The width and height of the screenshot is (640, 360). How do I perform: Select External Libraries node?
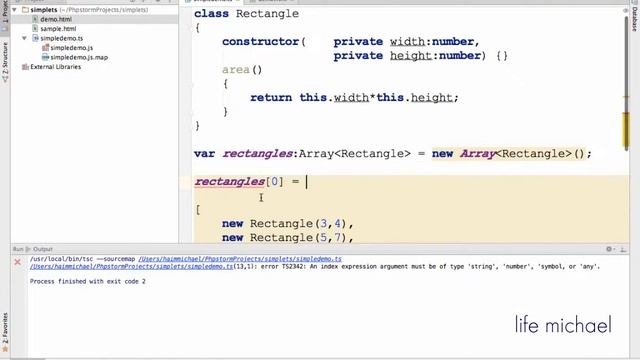coord(56,67)
